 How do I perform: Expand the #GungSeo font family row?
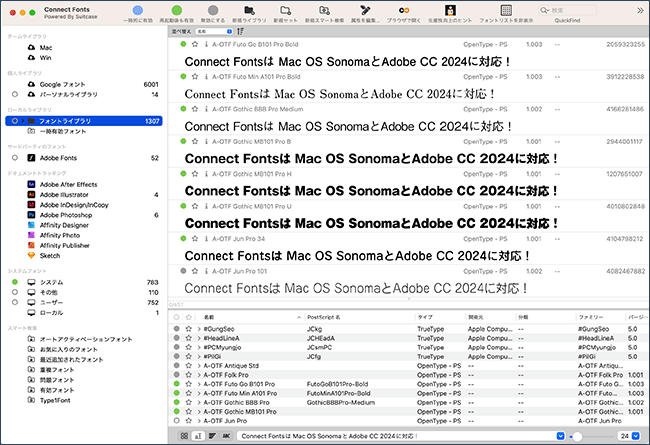(x=199, y=329)
